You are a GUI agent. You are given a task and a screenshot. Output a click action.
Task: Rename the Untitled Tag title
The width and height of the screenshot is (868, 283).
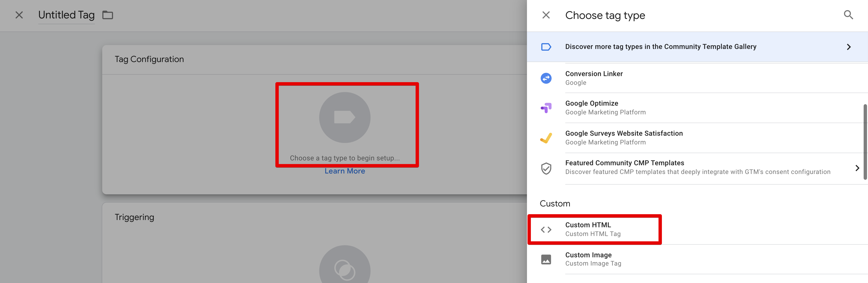66,15
